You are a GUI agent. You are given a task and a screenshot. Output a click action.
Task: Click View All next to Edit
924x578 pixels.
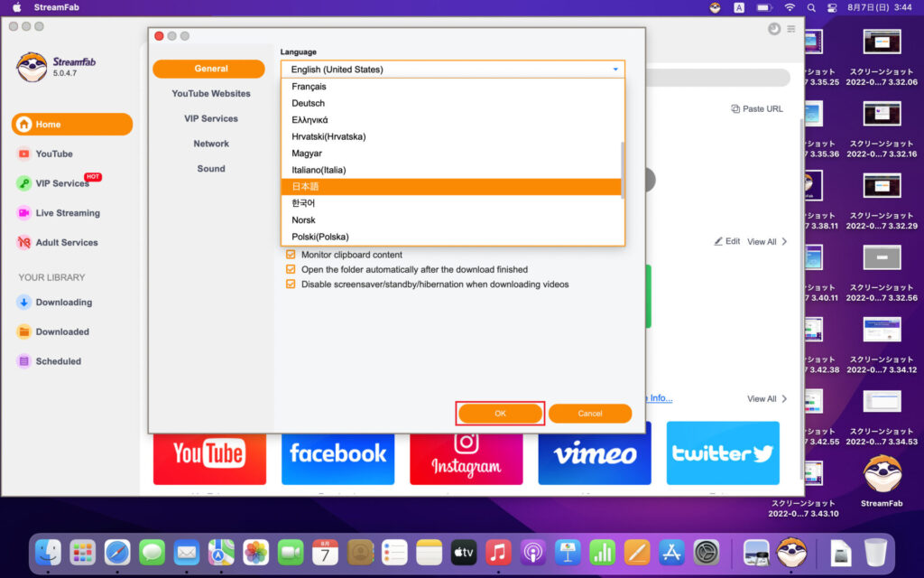click(767, 242)
